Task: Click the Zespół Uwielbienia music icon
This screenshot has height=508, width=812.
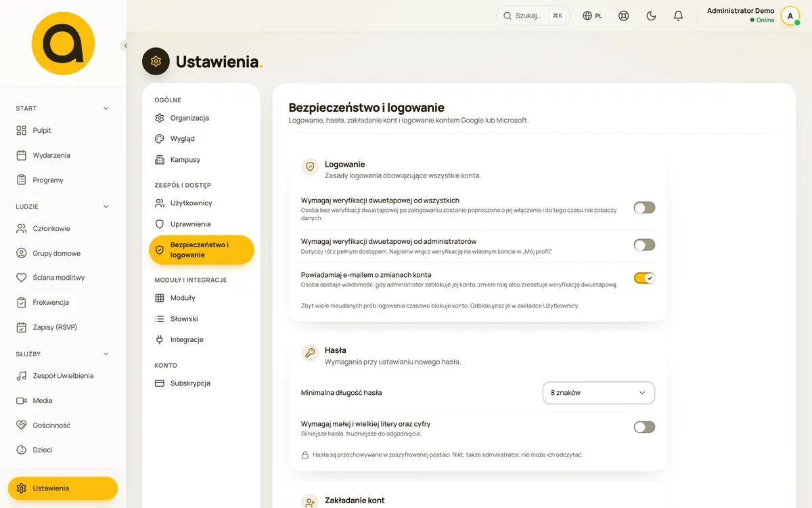Action: click(x=22, y=376)
